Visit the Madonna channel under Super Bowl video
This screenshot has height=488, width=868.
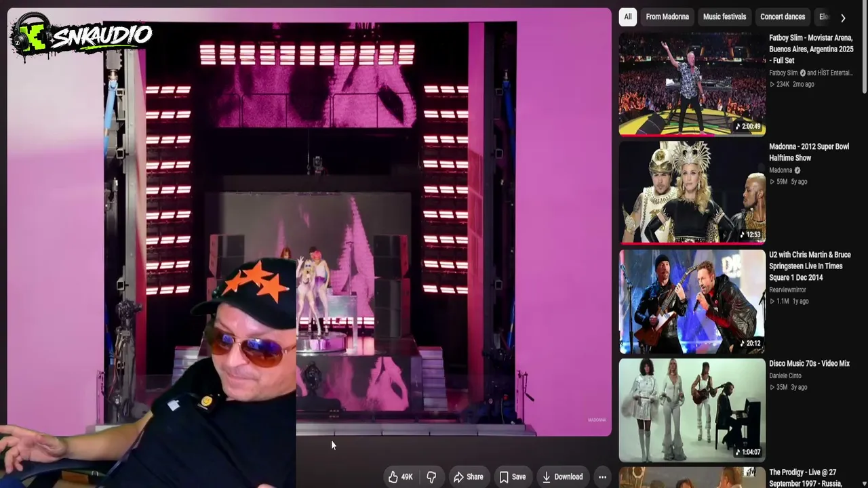pos(781,171)
